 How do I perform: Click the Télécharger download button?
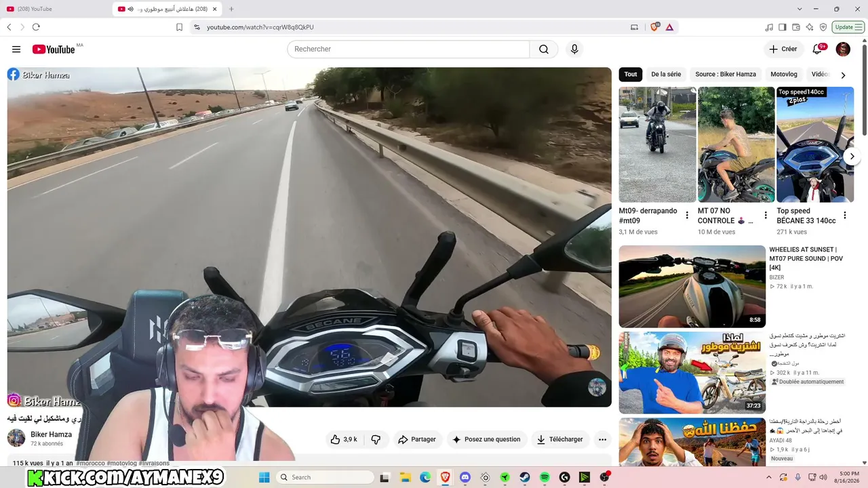(x=560, y=439)
